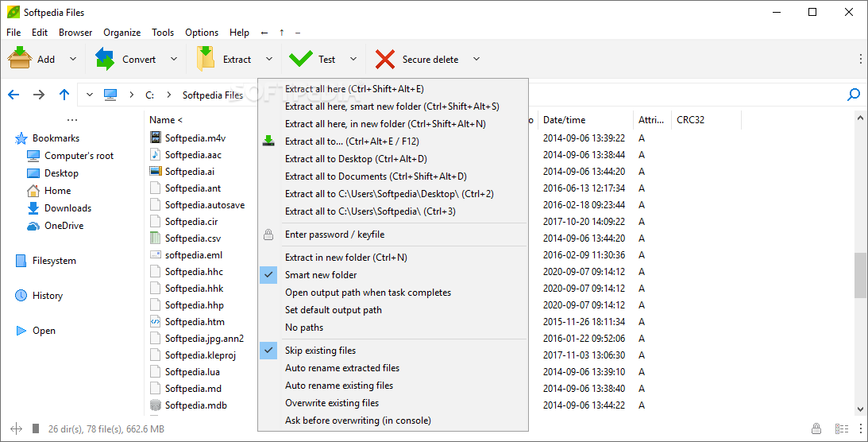Click the Add archive box icon
868x442 pixels.
[x=19, y=58]
